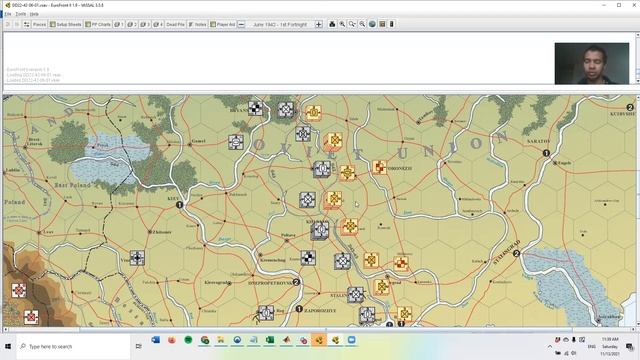The width and height of the screenshot is (640, 360).
Task: Advance the turn counter with plus
Action: (x=319, y=24)
